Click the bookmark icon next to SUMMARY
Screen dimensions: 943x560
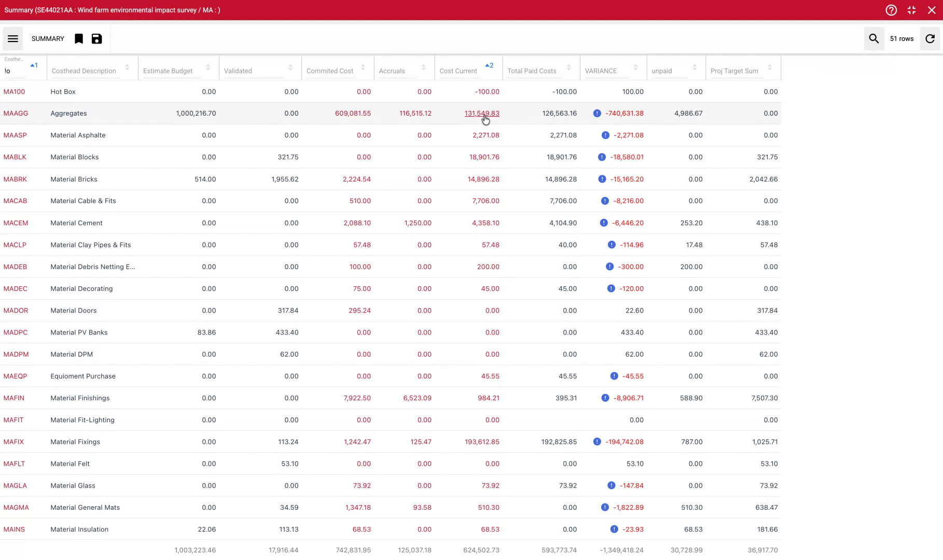(79, 39)
